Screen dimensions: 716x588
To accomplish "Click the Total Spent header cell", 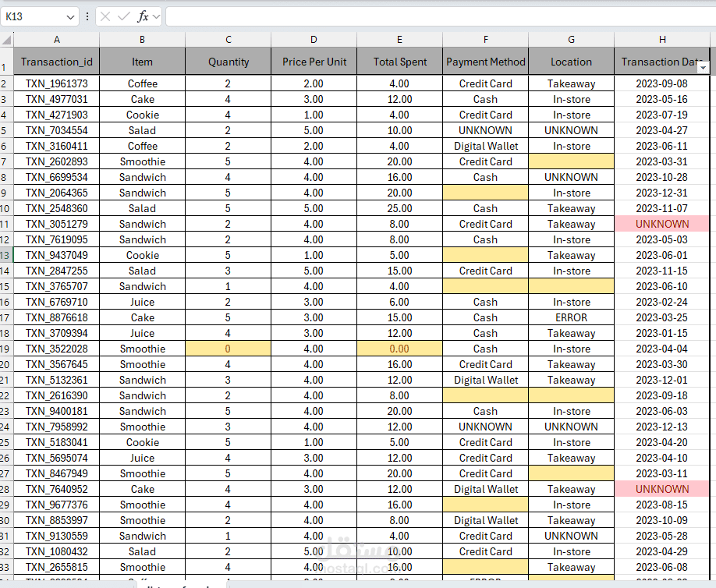I will tap(399, 62).
